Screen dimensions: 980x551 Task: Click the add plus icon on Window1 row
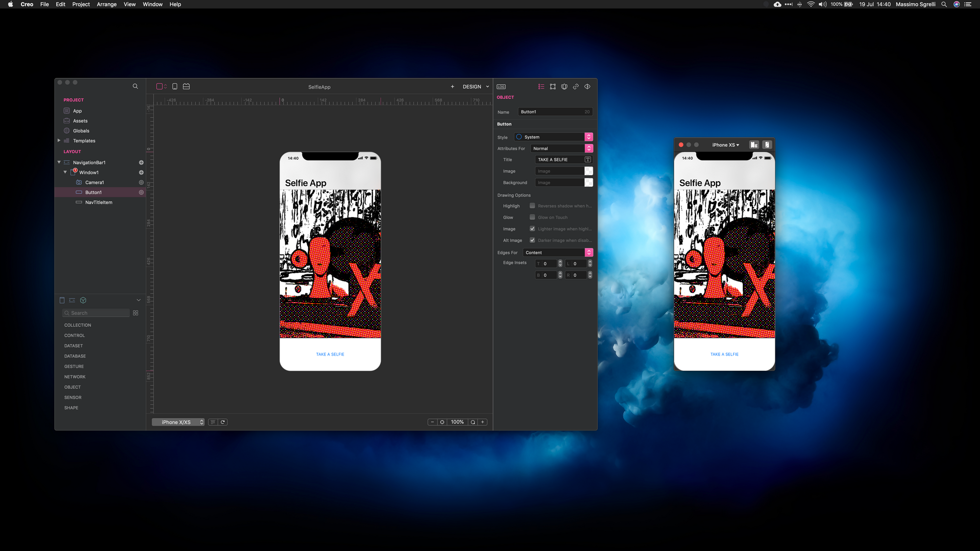(141, 172)
